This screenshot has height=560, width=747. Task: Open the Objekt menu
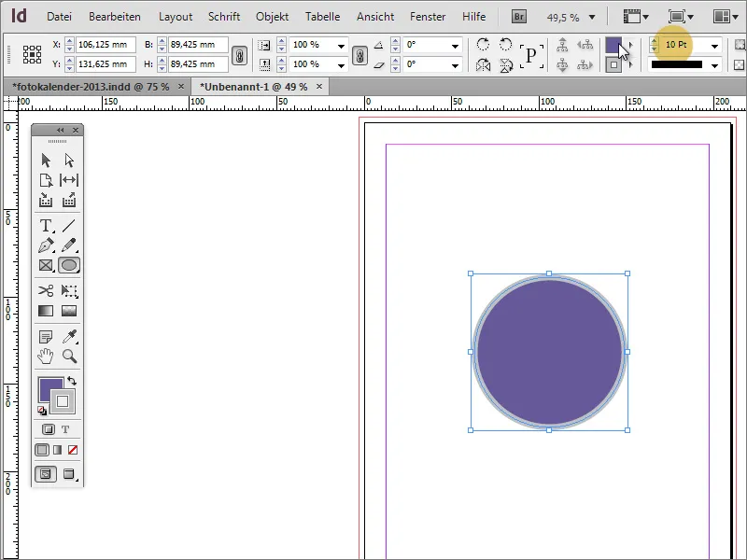272,17
